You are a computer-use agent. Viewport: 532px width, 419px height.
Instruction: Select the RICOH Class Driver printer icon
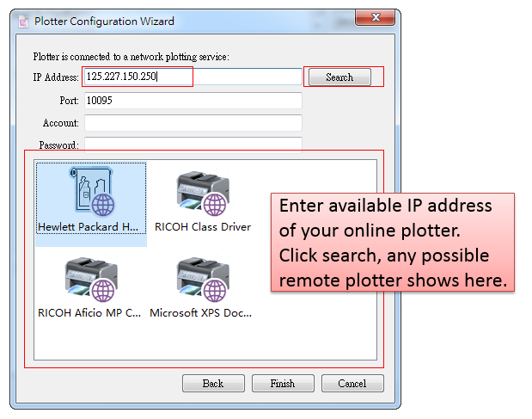203,193
